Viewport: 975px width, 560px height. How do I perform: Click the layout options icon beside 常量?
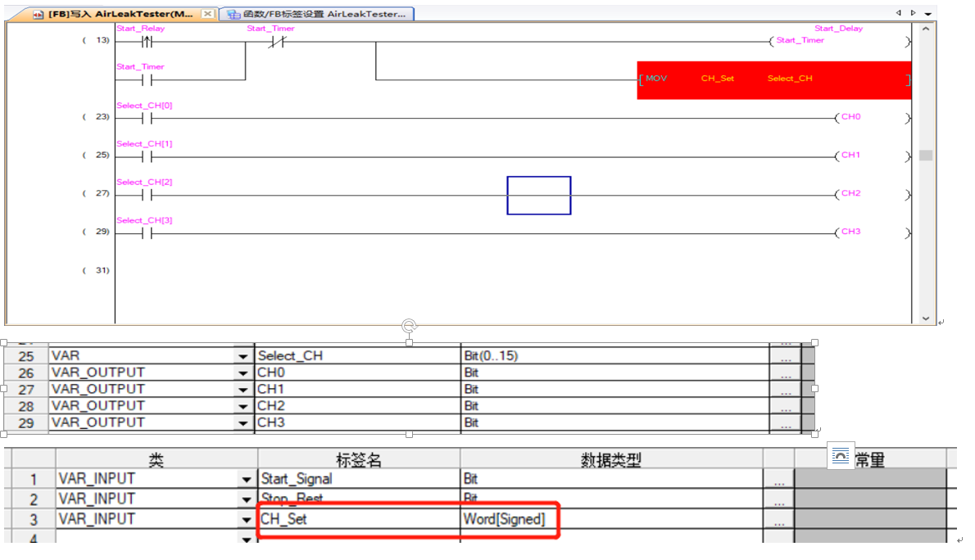click(x=840, y=457)
